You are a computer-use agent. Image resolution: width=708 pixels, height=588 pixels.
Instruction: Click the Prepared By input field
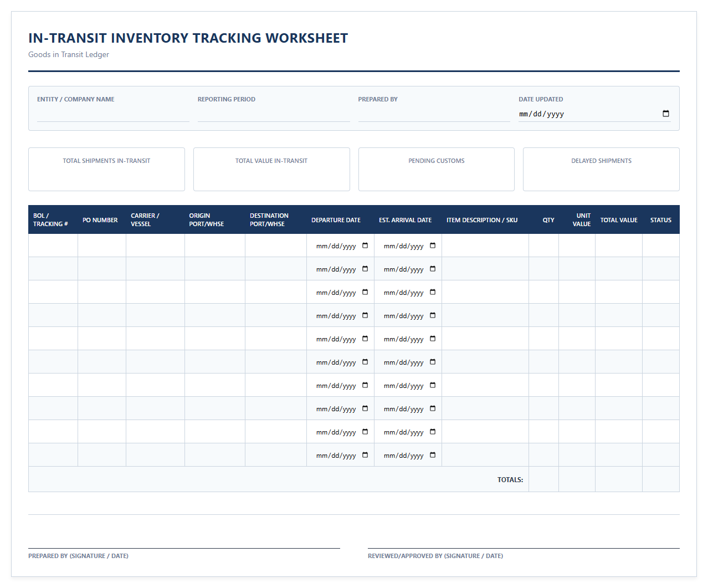point(434,114)
